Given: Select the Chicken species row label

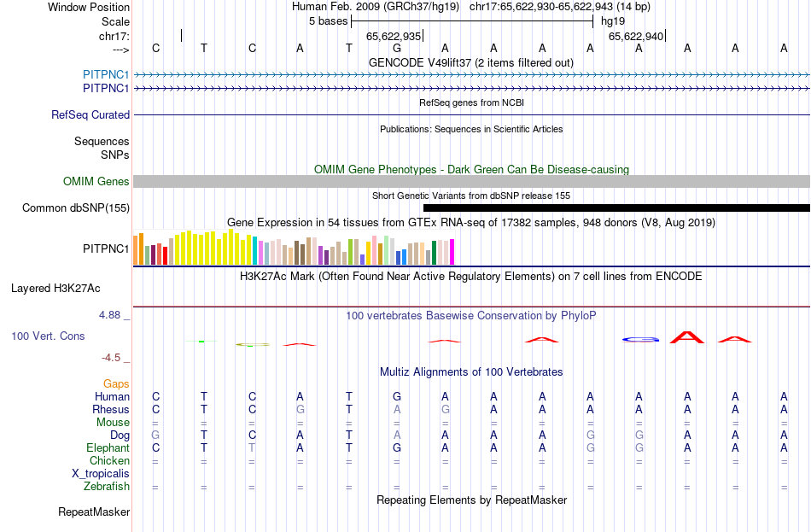Looking at the screenshot, I should point(109,460).
